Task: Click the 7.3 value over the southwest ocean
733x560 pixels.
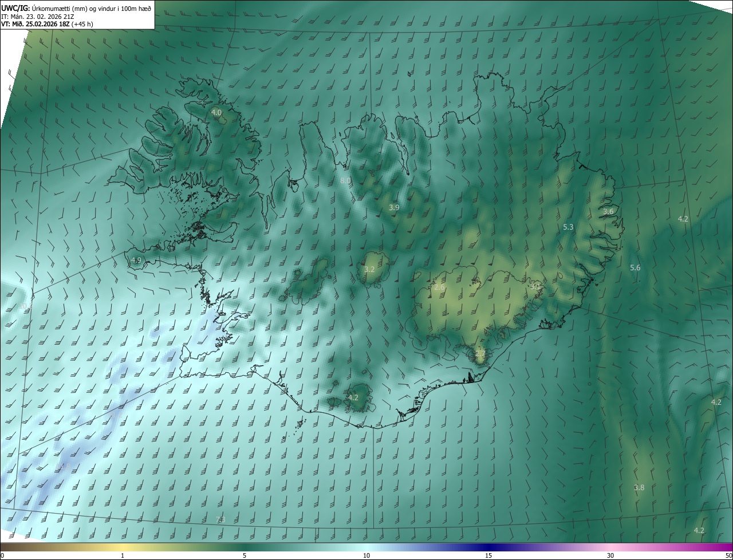Action: click(x=220, y=519)
